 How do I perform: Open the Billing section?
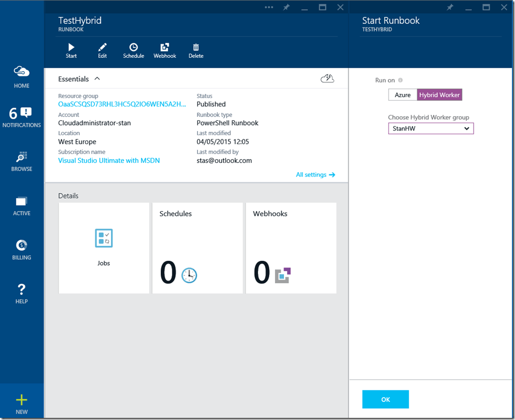(22, 250)
